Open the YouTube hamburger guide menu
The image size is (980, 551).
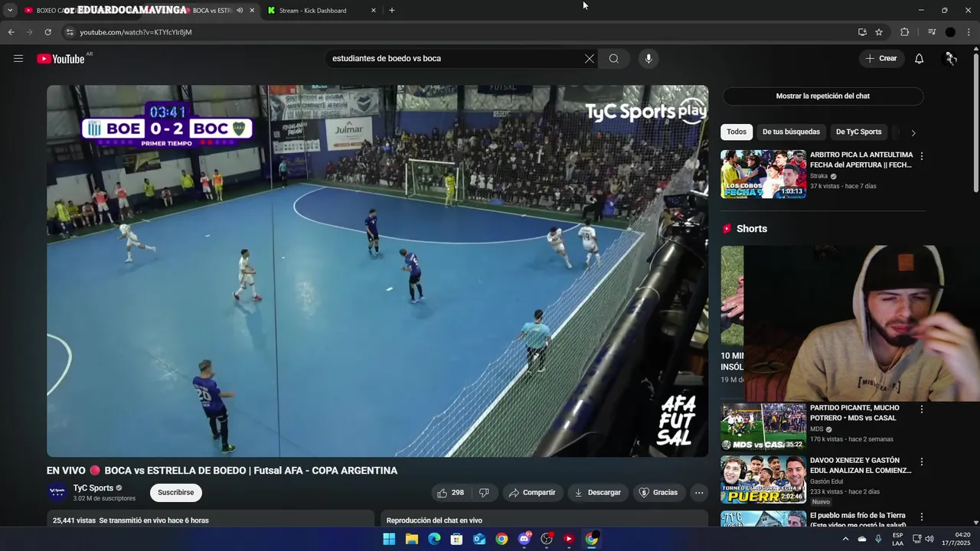click(x=18, y=58)
